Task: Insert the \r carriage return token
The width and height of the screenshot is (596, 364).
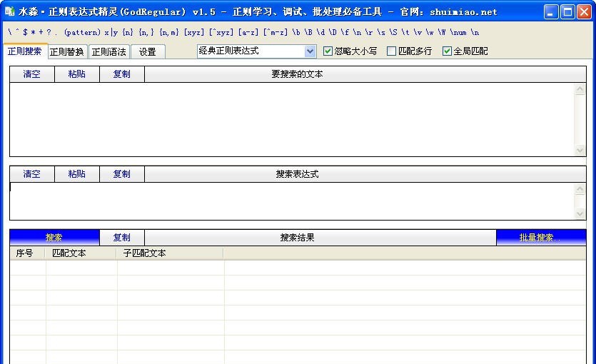Action: pos(369,32)
